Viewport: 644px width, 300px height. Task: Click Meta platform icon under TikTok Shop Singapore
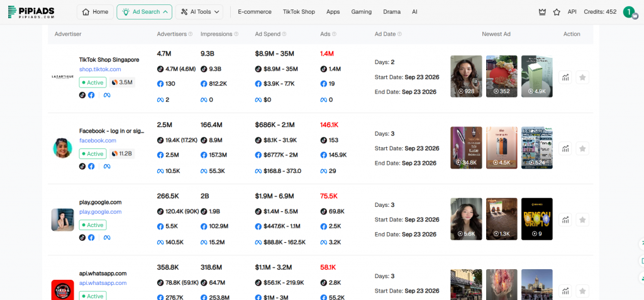[107, 95]
